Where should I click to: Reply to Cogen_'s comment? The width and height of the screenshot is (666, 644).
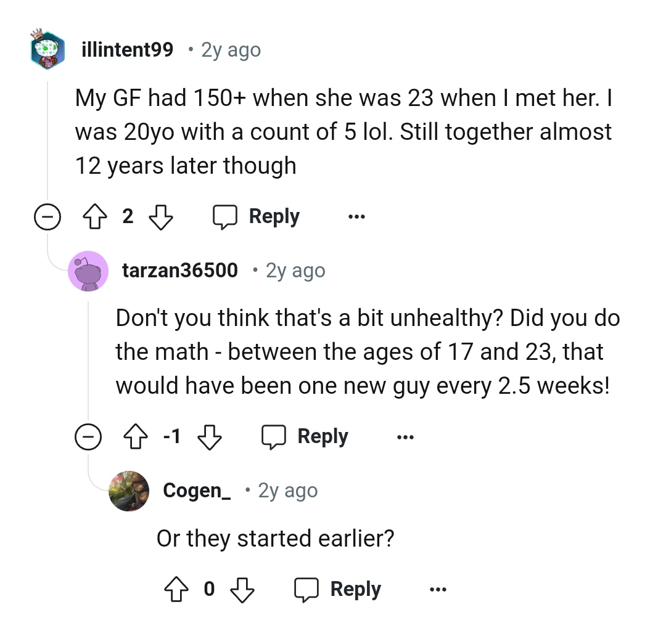coord(337,590)
